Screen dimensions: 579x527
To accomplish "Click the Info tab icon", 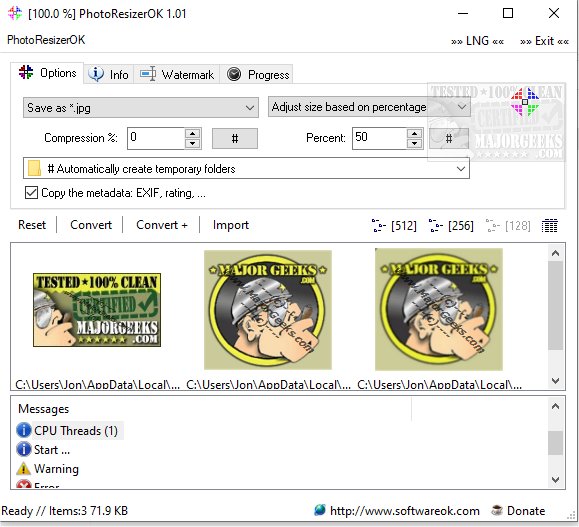I will [96, 74].
